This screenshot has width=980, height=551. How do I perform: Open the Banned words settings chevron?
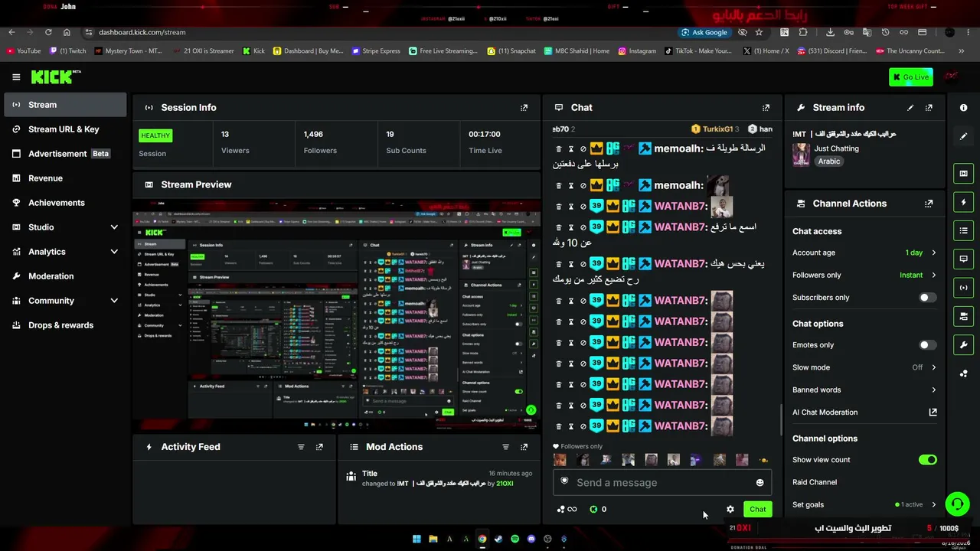(x=933, y=390)
